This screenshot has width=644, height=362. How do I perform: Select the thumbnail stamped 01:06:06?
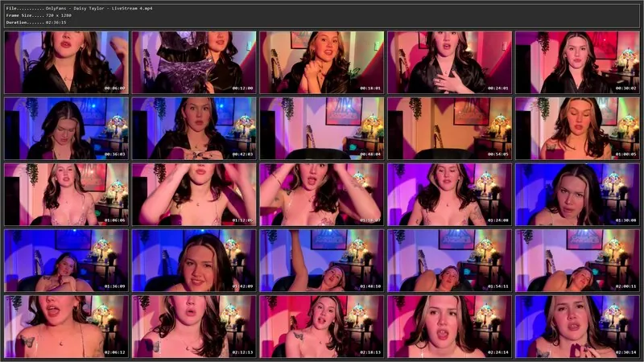[66, 195]
